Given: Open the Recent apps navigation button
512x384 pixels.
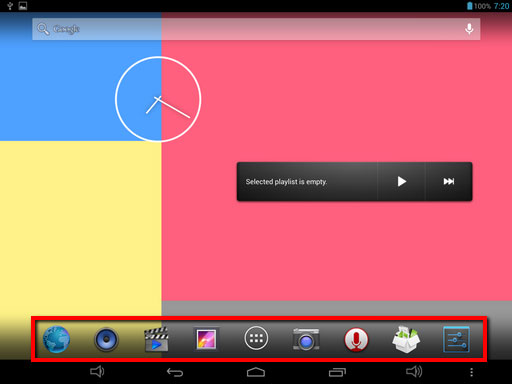Looking at the screenshot, I should click(x=337, y=372).
